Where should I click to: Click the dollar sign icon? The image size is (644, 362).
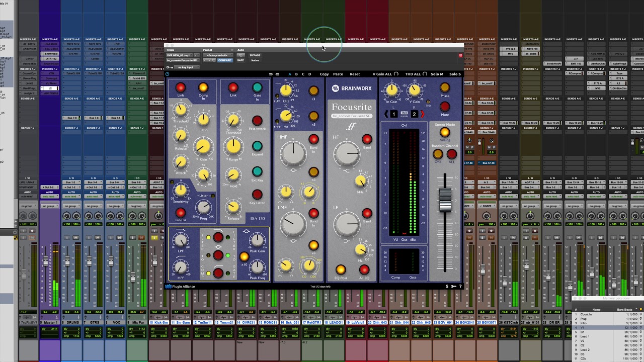[447, 287]
